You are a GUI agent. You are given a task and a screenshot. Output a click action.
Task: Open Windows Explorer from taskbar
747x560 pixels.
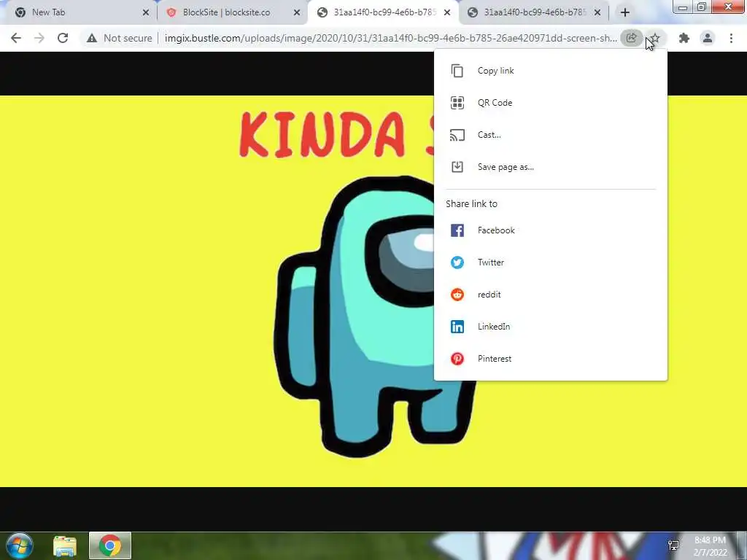(65, 545)
